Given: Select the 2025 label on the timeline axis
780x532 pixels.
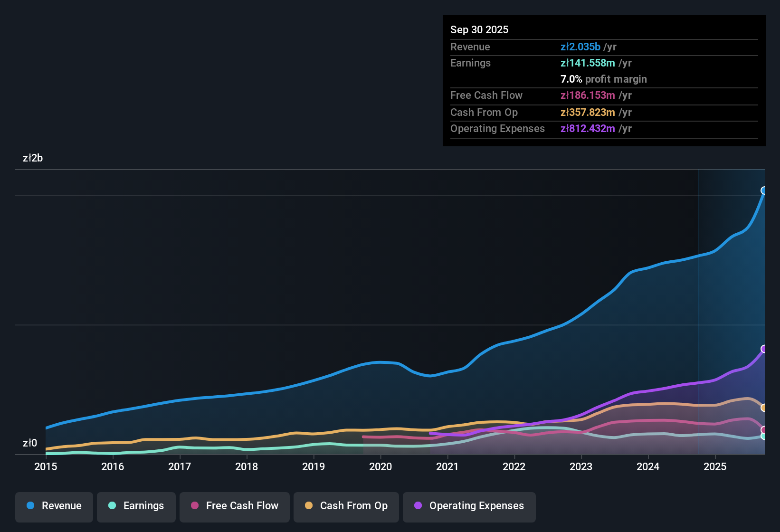Looking at the screenshot, I should [x=715, y=467].
